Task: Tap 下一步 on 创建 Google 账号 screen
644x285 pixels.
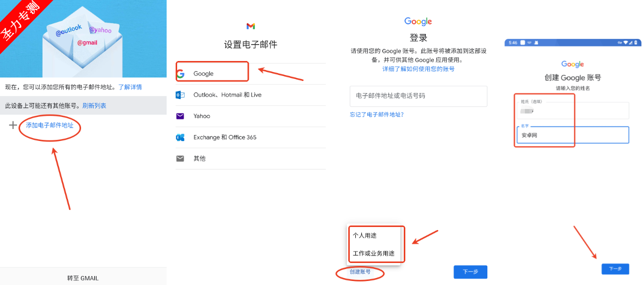Action: point(615,269)
